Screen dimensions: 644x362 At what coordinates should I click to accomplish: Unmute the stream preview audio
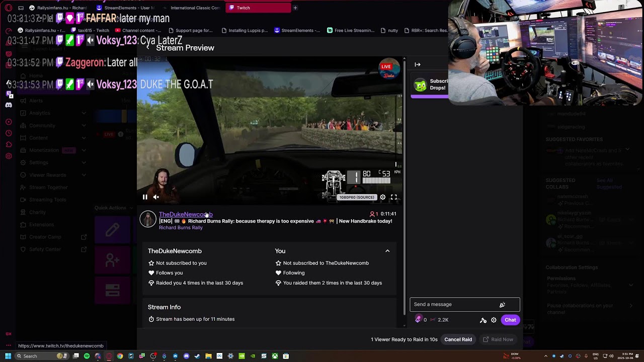pos(156,198)
